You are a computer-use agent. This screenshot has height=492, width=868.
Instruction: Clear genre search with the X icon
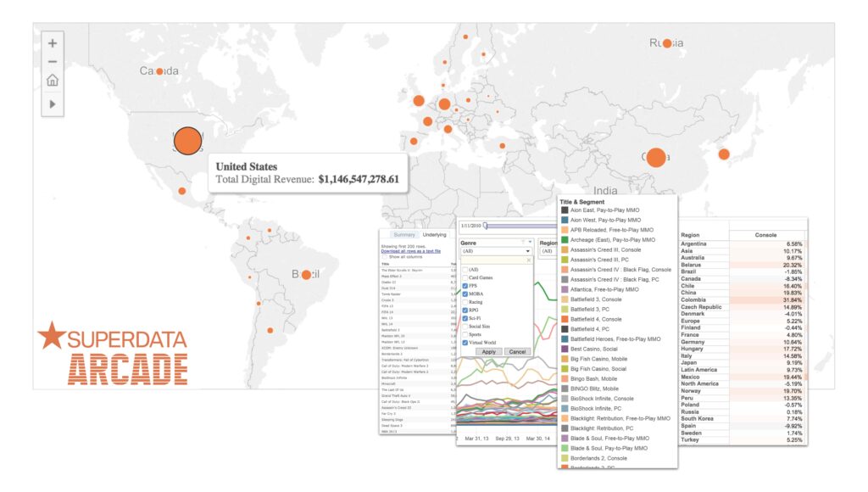click(x=529, y=260)
